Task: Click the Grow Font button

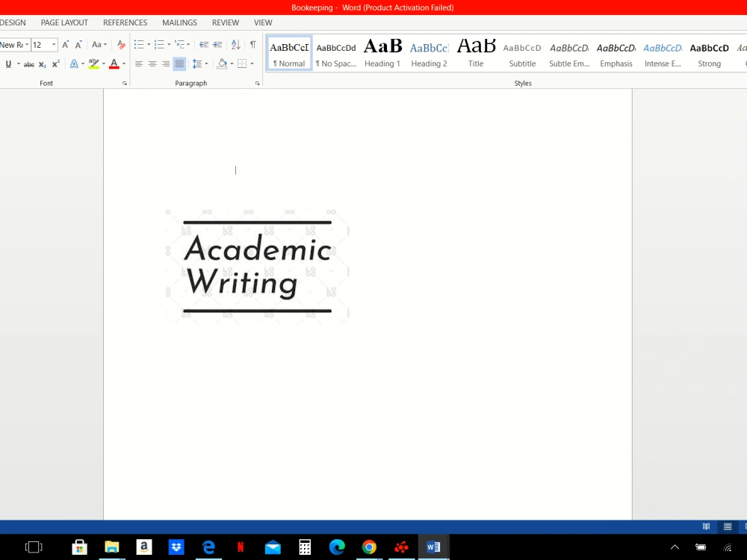Action: pos(66,45)
